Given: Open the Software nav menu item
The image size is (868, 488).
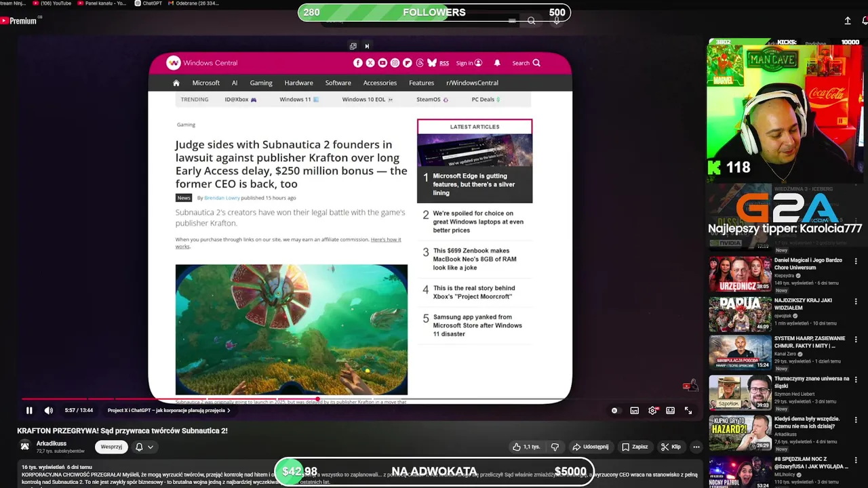Looking at the screenshot, I should [338, 83].
